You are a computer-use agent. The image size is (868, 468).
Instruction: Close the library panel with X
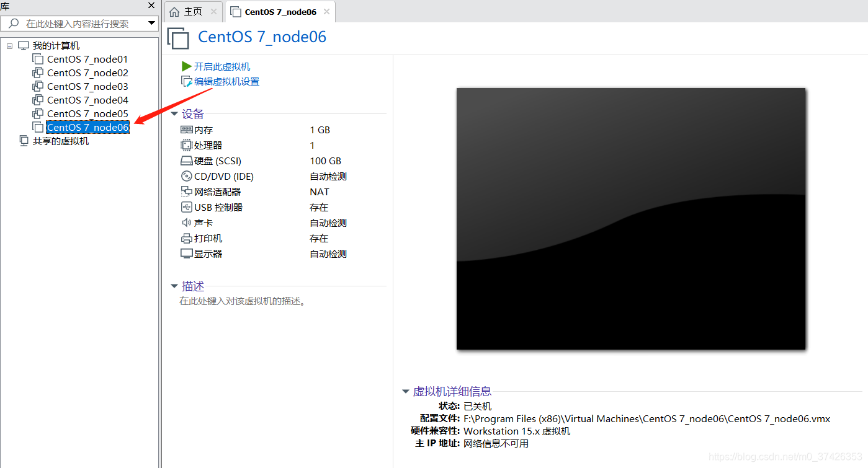click(151, 6)
